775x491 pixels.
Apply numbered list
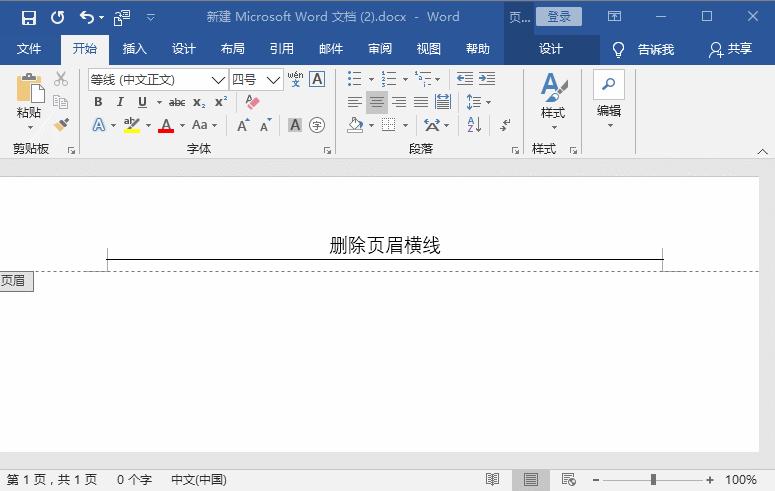point(388,79)
